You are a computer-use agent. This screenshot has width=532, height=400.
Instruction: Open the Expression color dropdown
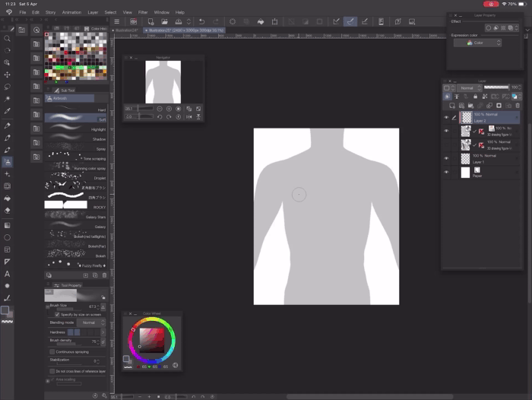[x=477, y=43]
